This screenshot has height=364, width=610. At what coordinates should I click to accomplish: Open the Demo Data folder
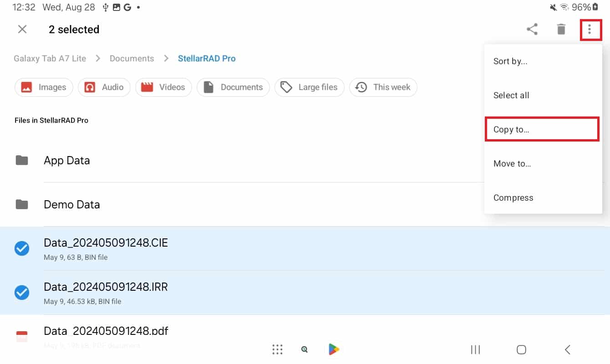click(71, 205)
